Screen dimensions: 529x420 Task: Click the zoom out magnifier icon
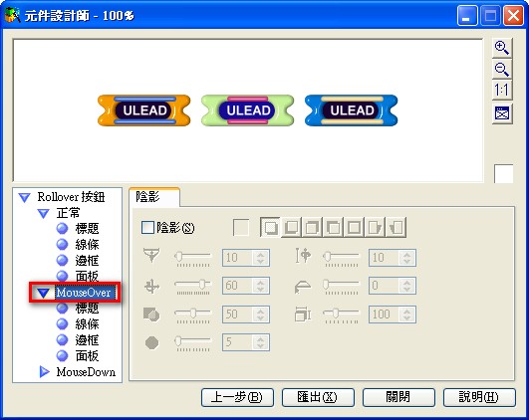click(502, 69)
